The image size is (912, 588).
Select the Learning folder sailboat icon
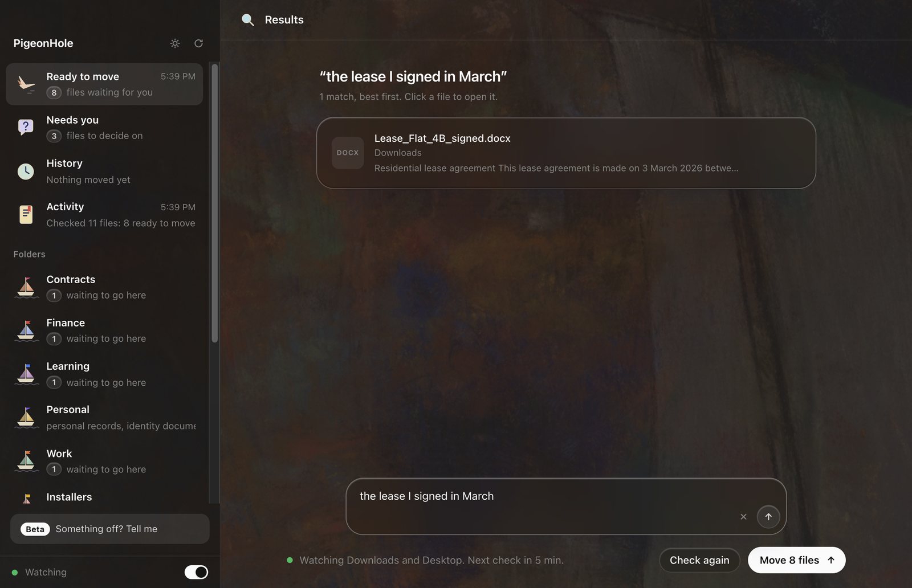(26, 374)
